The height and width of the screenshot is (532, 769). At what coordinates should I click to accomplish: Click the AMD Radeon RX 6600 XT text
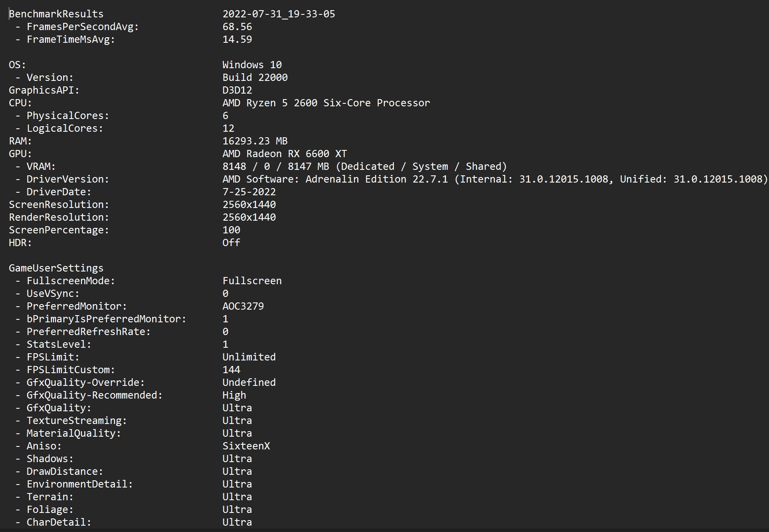(x=284, y=154)
